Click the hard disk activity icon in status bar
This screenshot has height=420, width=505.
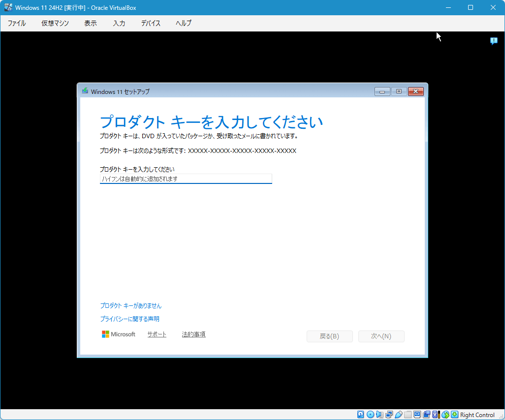361,415
